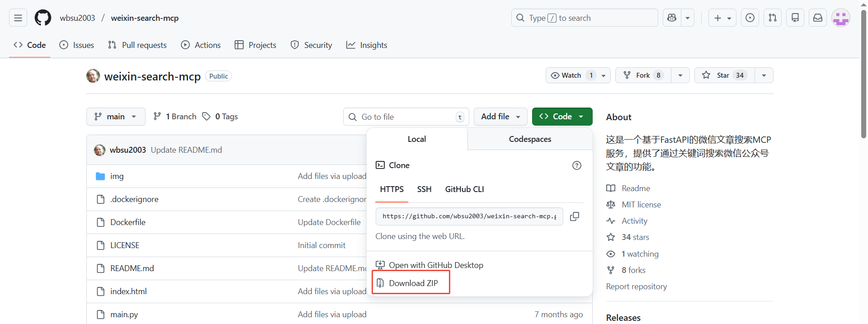868x324 pixels.
Task: Open the Dockerfile file
Action: click(x=128, y=222)
